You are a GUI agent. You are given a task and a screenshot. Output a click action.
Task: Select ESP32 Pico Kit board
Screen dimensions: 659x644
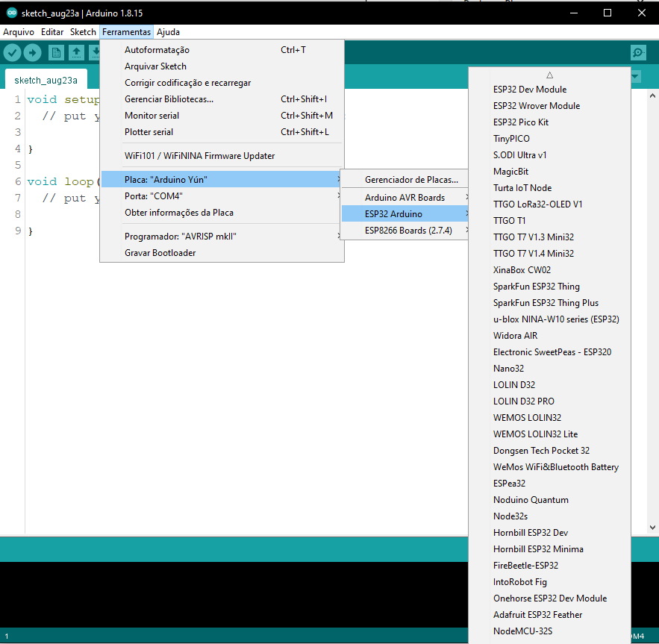550,122
